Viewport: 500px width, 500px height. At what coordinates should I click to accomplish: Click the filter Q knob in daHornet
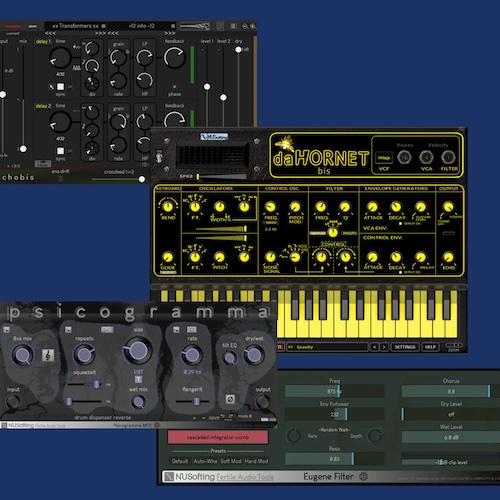(x=345, y=207)
